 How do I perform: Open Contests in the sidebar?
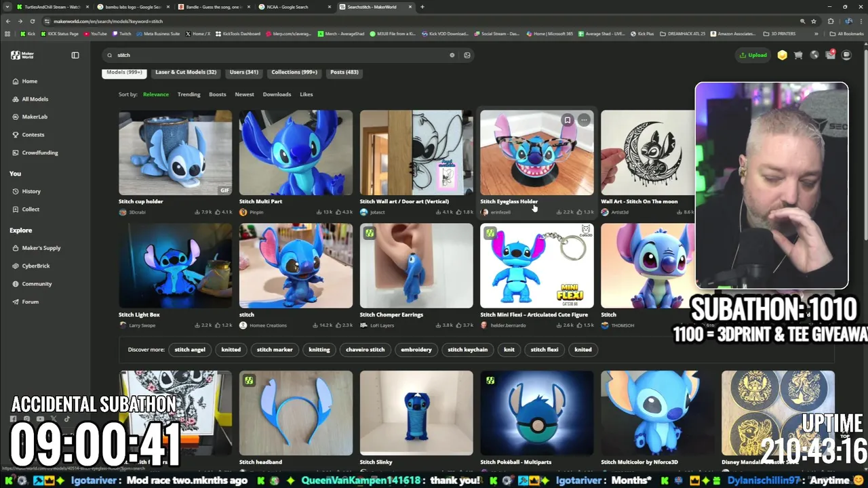[x=28, y=135]
